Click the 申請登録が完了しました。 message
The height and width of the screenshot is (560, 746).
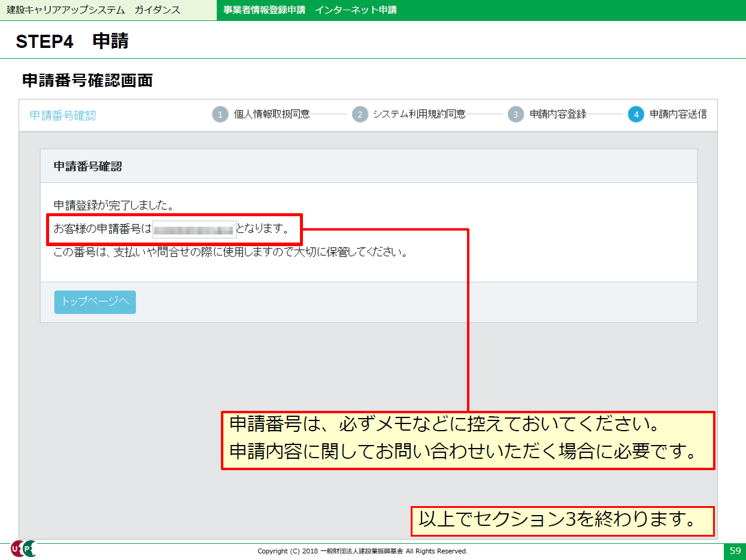click(x=114, y=206)
